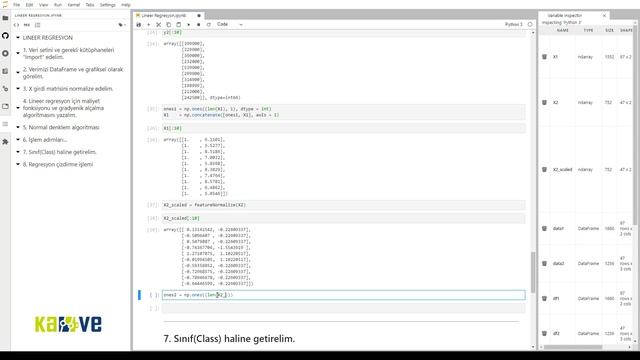Collapse section 2 Verimizi DataFrame heading
The width and height of the screenshot is (640, 360).
point(18,73)
